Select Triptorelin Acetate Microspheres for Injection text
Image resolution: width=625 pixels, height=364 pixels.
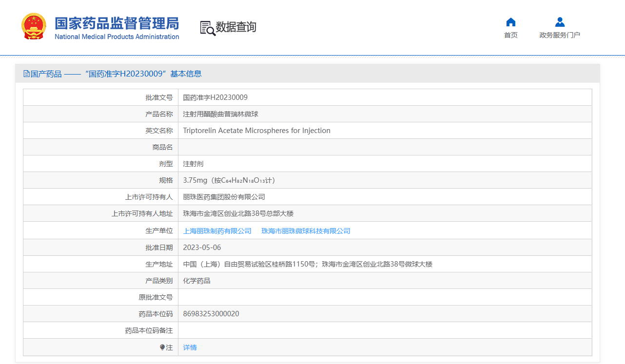[257, 131]
